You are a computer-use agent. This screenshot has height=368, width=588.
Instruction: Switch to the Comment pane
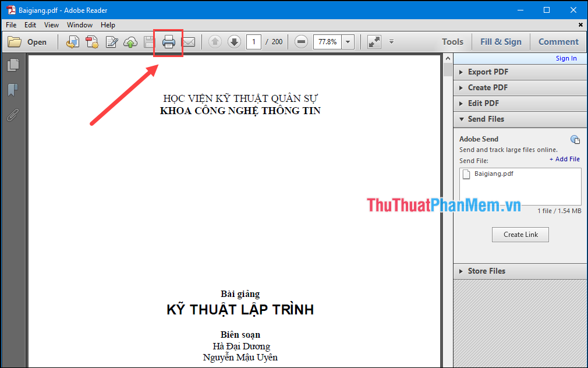(558, 42)
